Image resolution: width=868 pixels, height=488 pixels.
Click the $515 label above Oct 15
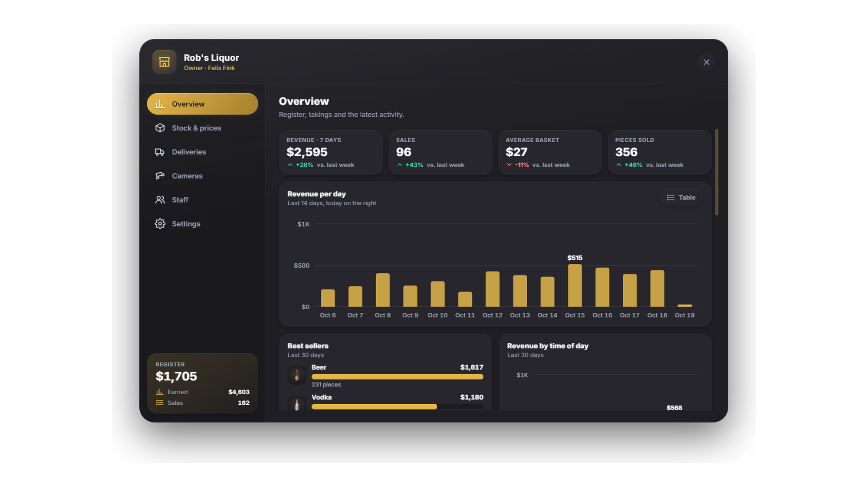[575, 258]
